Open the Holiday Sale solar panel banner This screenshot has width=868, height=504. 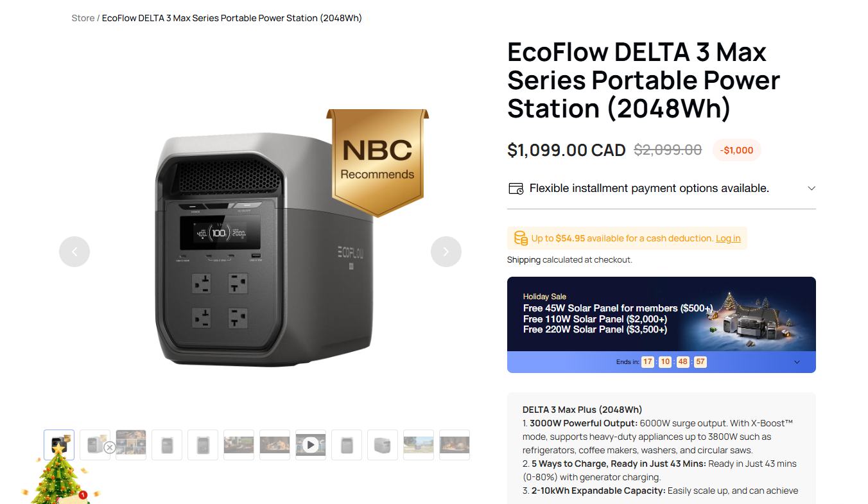[661, 315]
